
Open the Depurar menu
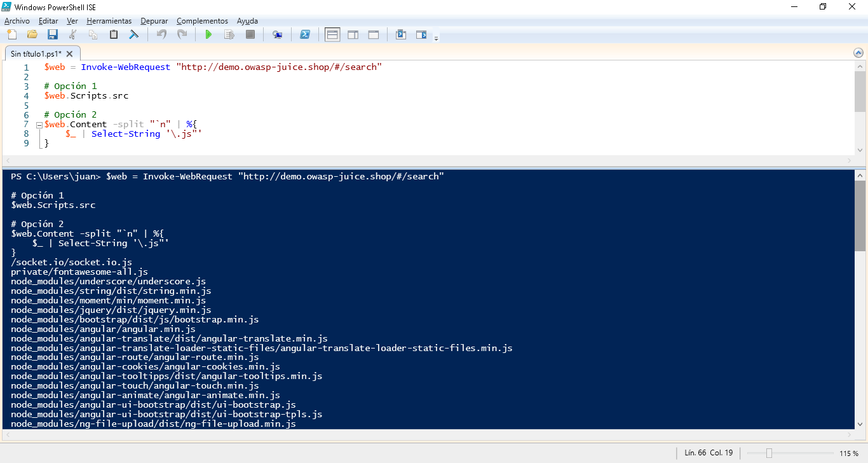(x=154, y=20)
